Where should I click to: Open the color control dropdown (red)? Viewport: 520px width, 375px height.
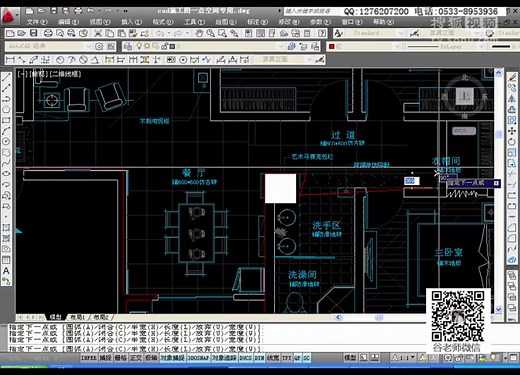tap(364, 46)
